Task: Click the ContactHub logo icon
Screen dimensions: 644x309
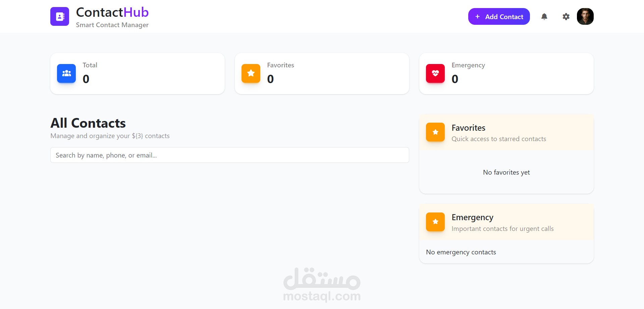Action: pos(59,16)
